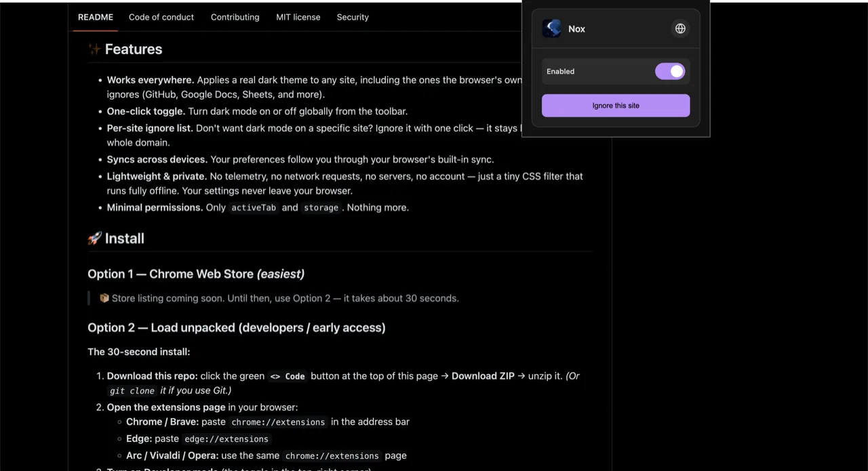This screenshot has width=868, height=471.
Task: Click the Enabled label in popup
Action: [x=560, y=71]
